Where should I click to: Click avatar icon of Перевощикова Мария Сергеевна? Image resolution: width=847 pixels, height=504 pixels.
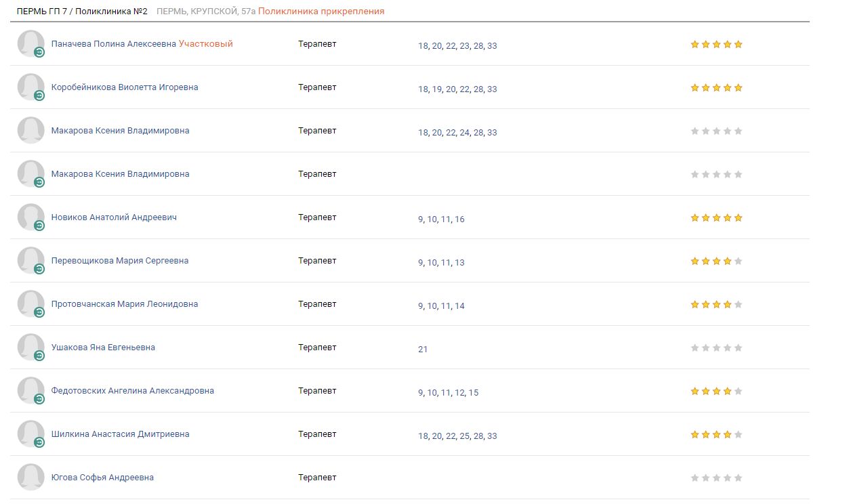31,261
